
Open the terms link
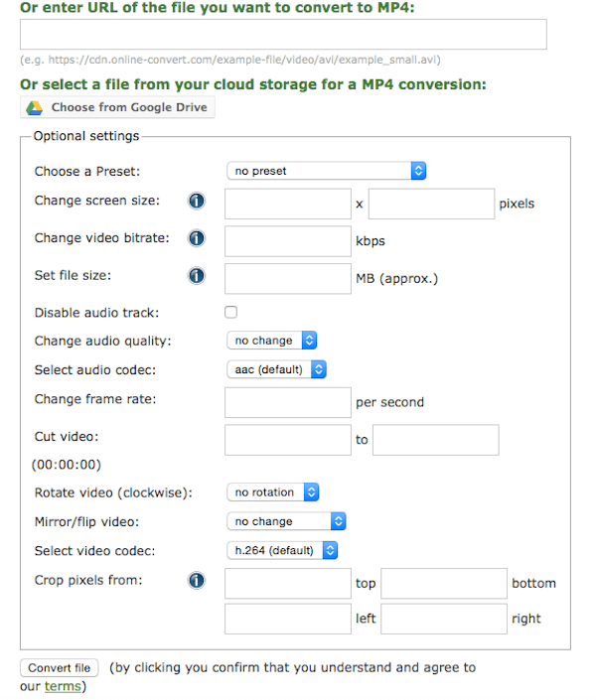point(60,686)
